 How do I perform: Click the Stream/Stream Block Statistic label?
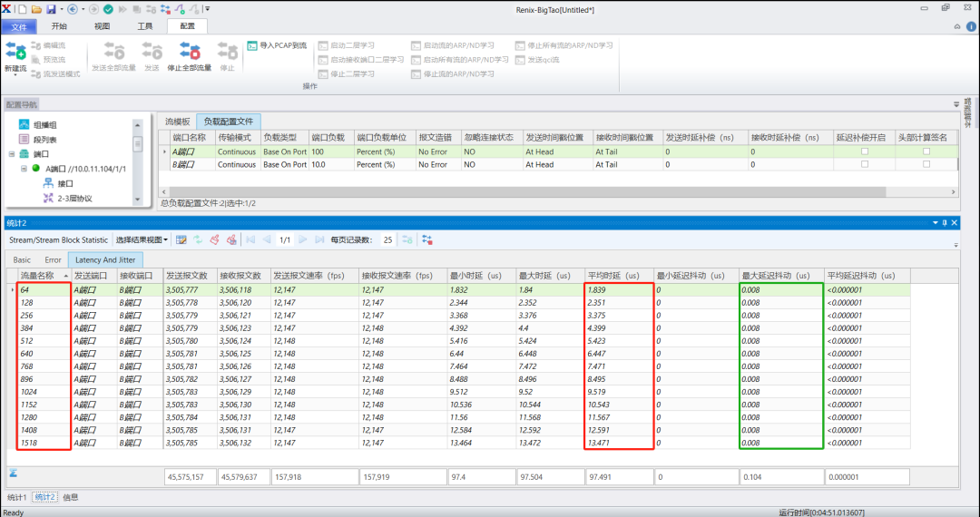pos(59,239)
